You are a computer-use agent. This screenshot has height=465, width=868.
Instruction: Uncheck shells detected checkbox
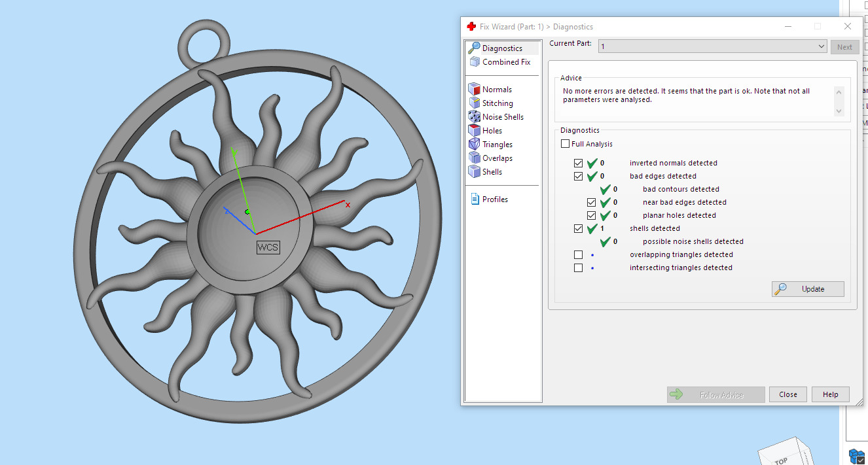click(578, 228)
